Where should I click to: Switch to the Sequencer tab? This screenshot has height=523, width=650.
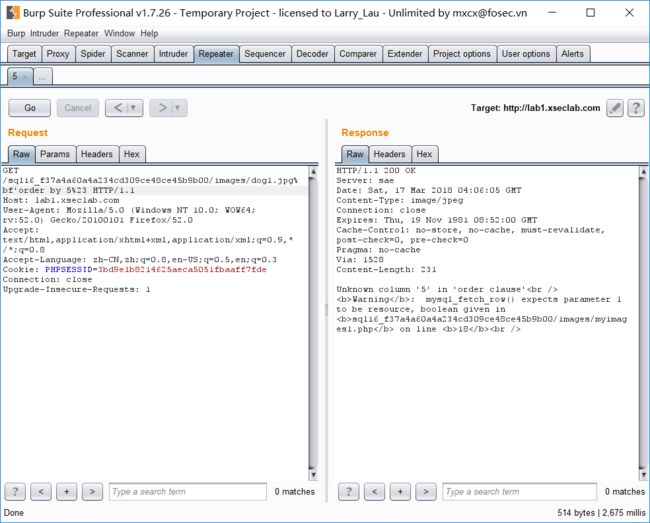[x=265, y=54]
